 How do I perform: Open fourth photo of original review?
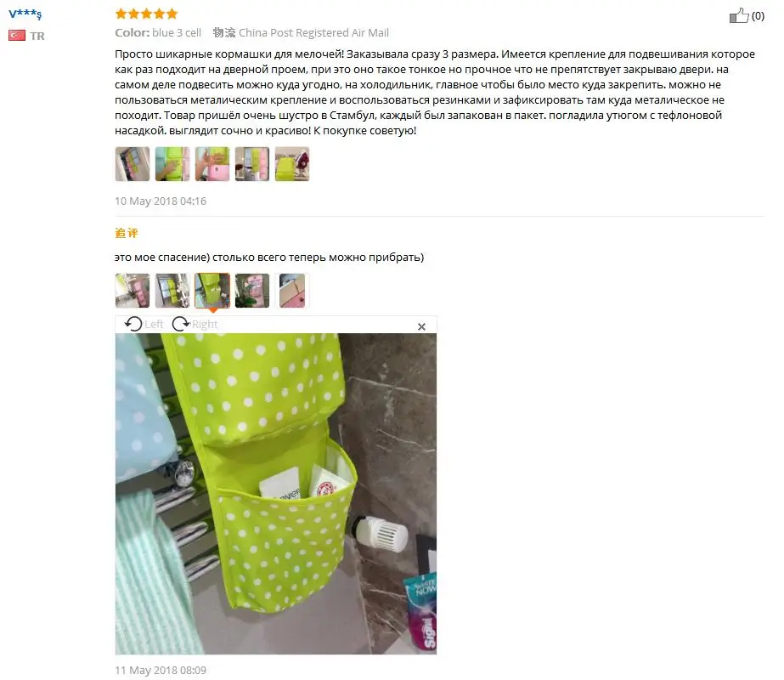pos(252,163)
